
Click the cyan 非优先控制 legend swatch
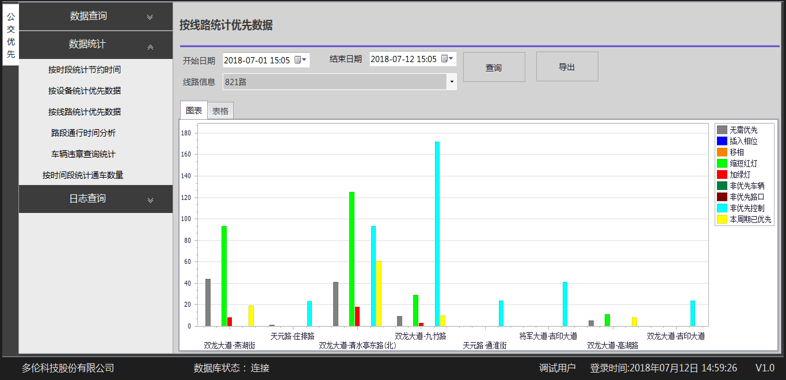click(x=722, y=208)
